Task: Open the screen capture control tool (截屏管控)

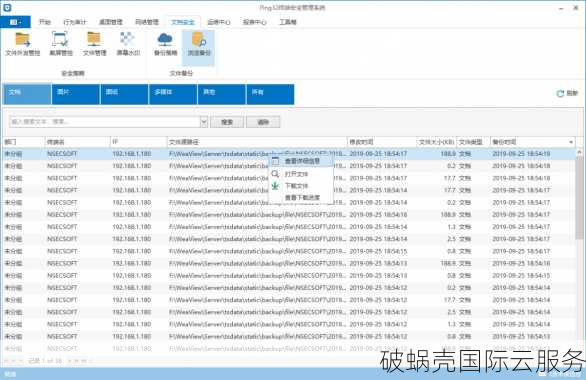Action: click(x=61, y=44)
